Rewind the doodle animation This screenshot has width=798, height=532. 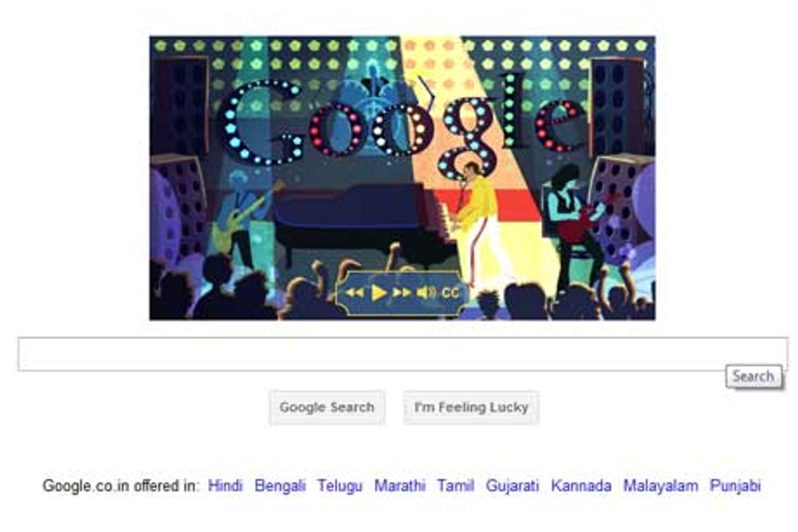(x=355, y=293)
